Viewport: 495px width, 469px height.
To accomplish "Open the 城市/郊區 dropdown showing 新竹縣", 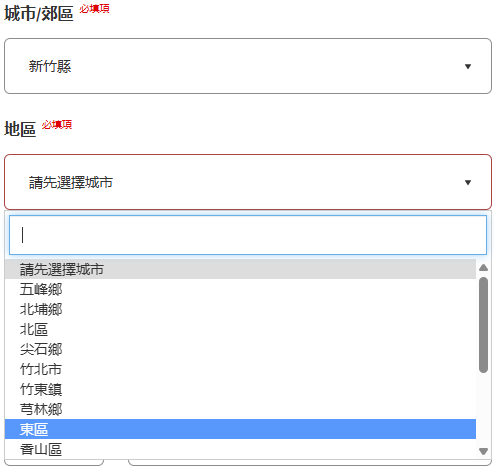I will point(248,66).
